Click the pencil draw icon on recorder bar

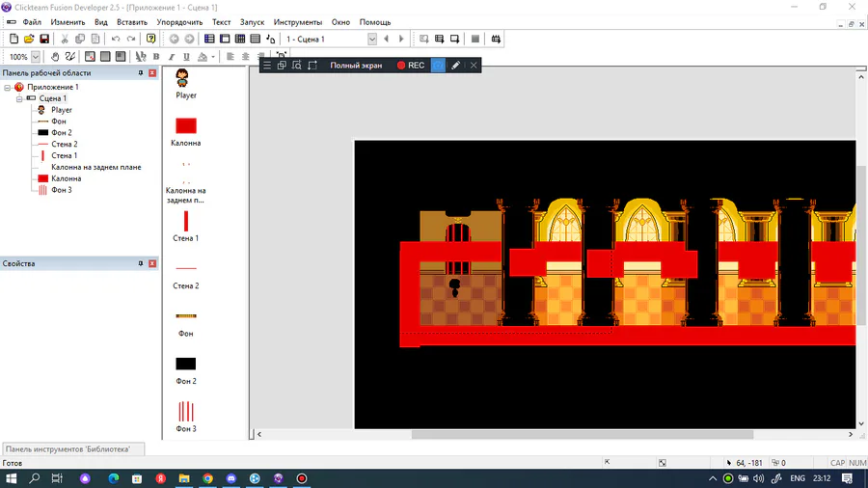[455, 66]
